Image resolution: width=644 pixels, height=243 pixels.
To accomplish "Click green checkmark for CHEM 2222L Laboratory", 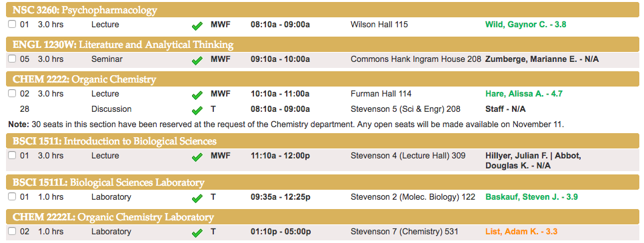I will [x=197, y=233].
